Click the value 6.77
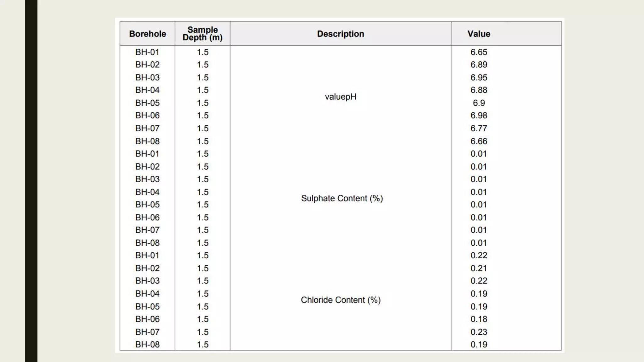Viewport: 644px width, 362px height. pos(479,128)
